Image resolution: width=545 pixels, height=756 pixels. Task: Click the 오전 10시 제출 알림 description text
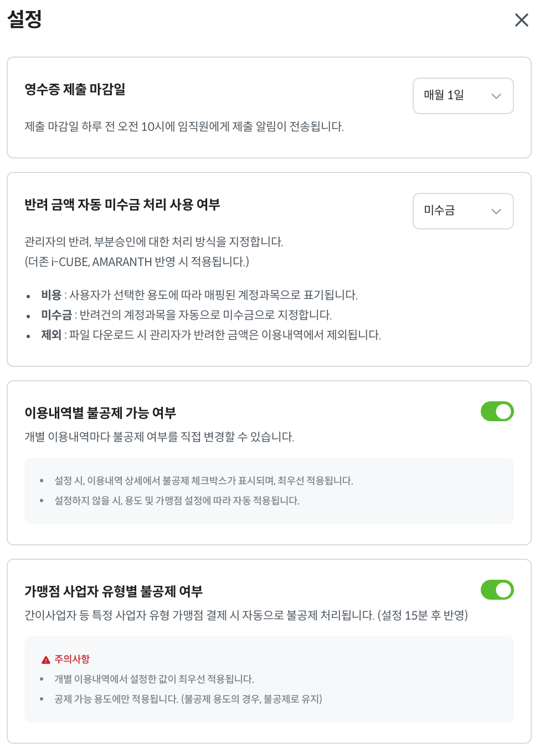pos(184,127)
